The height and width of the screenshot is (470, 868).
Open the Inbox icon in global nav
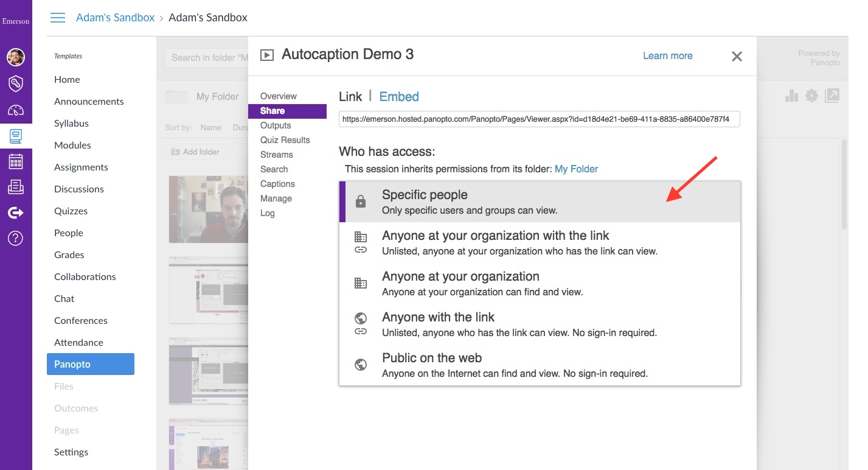(16, 187)
